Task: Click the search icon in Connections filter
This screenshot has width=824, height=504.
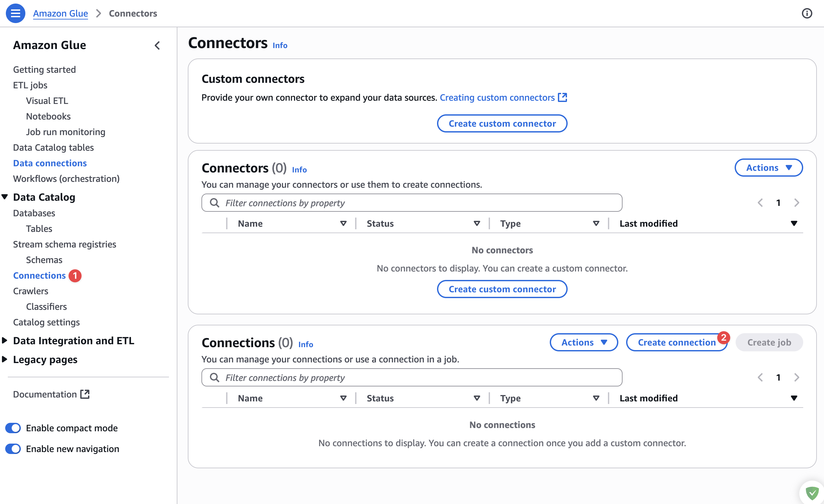Action: click(214, 378)
